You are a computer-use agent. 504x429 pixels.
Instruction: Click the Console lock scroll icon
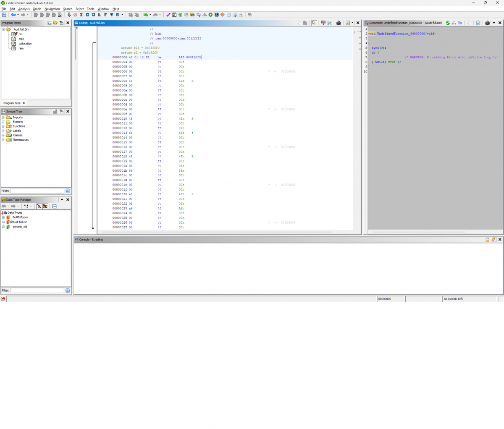point(487,240)
